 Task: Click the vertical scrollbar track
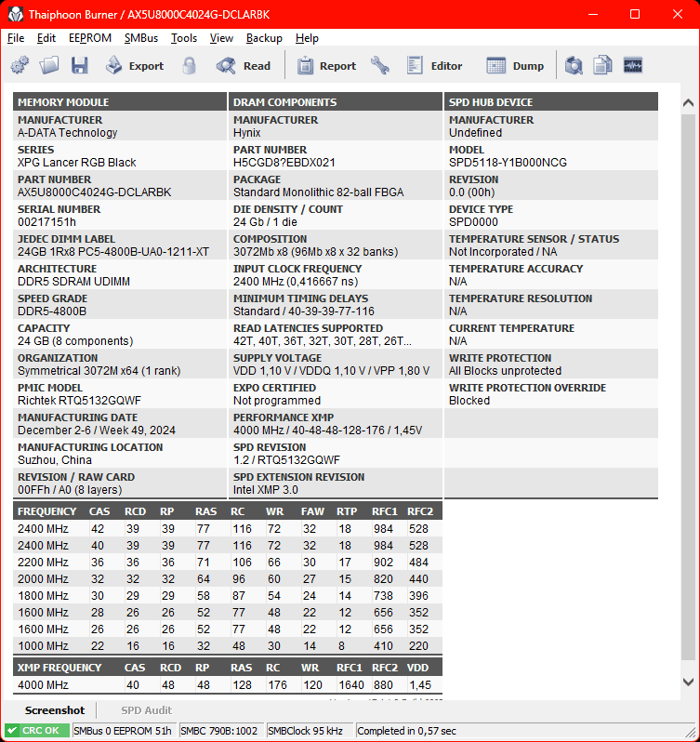[x=688, y=388]
